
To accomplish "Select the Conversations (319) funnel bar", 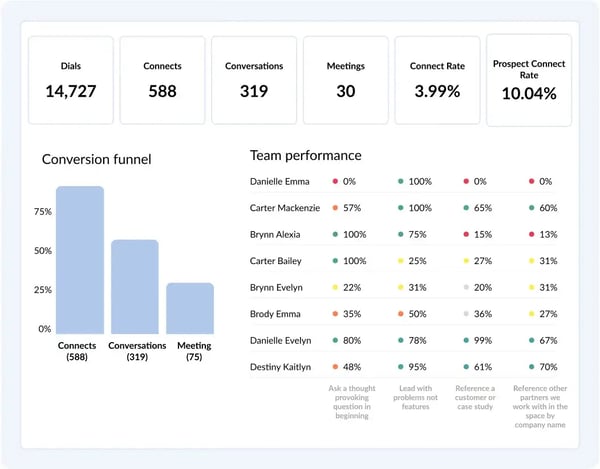I will 135,287.
